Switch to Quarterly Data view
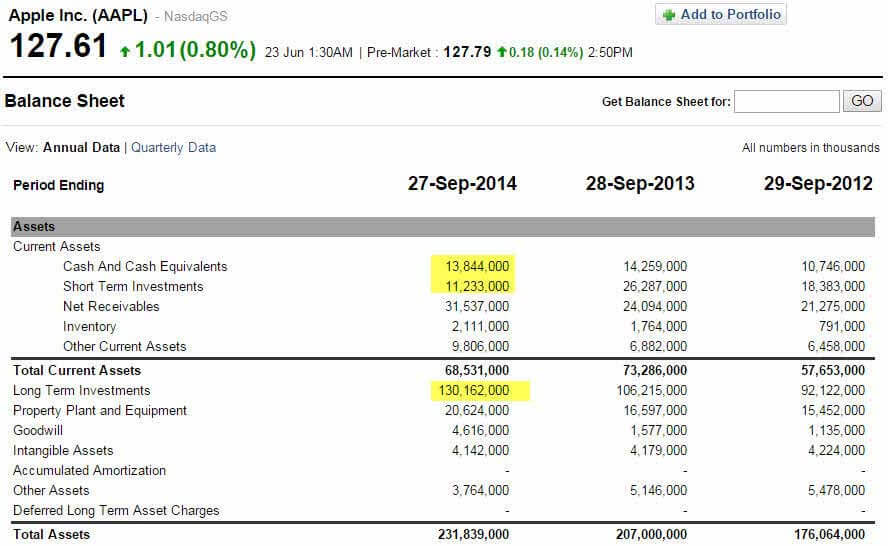The image size is (888, 546). point(173,147)
